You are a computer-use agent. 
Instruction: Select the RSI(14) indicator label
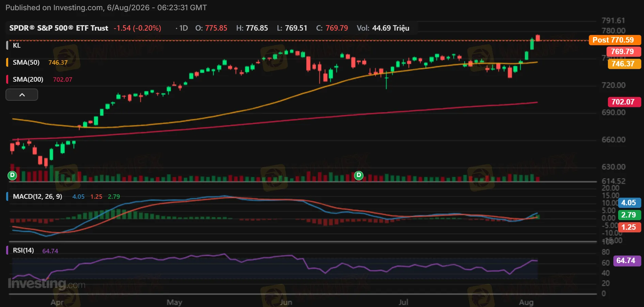pyautogui.click(x=23, y=250)
